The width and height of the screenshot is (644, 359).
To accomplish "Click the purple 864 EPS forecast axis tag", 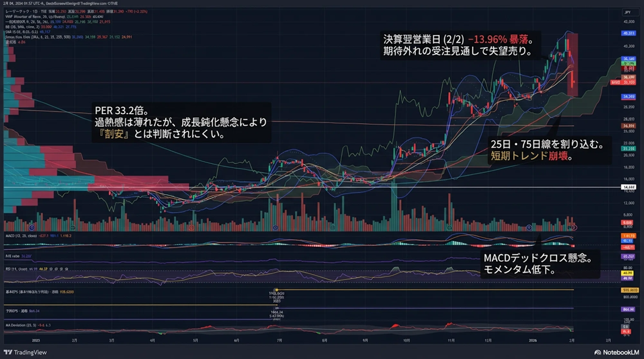I will pos(629,309).
